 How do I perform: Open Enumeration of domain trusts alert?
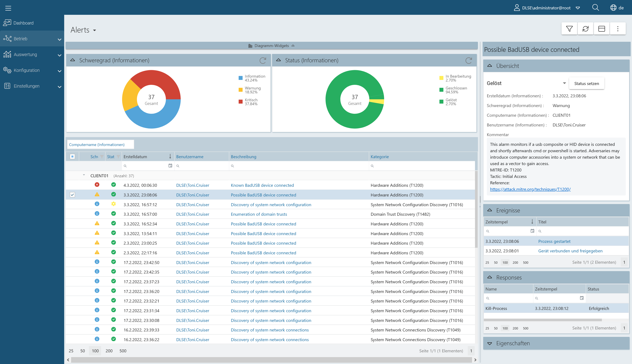[259, 214]
